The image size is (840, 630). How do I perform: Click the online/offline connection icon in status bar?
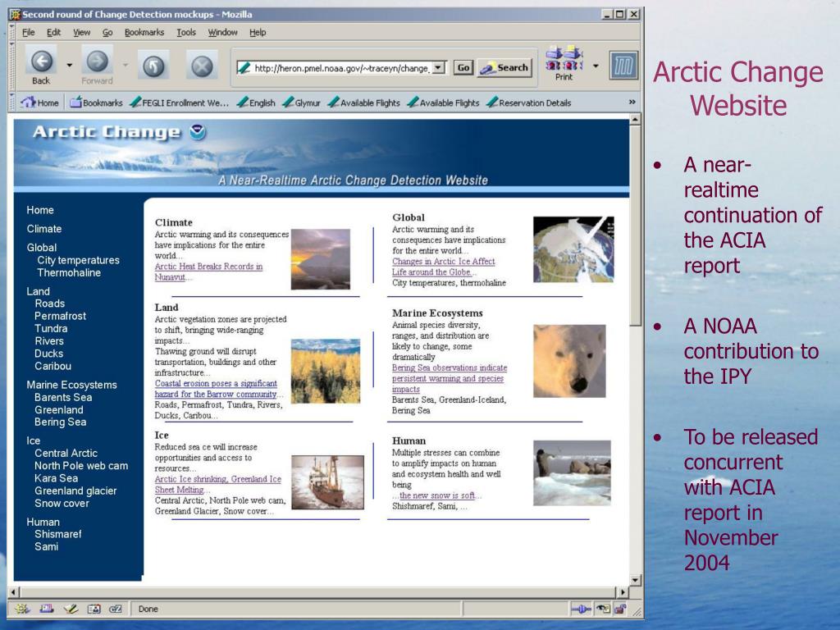581,609
